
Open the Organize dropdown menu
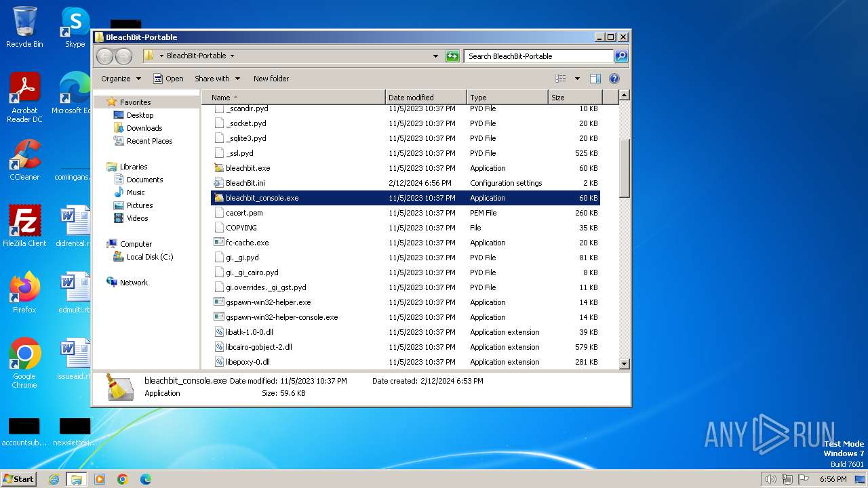(x=121, y=79)
